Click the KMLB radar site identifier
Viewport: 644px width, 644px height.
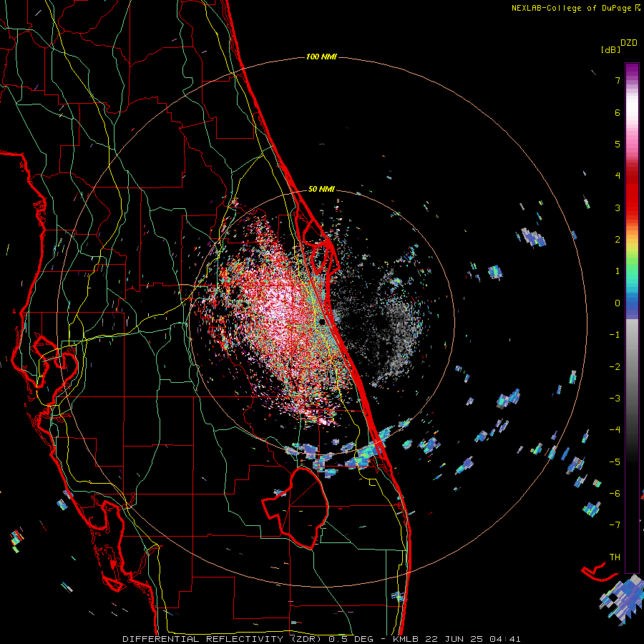point(406,639)
